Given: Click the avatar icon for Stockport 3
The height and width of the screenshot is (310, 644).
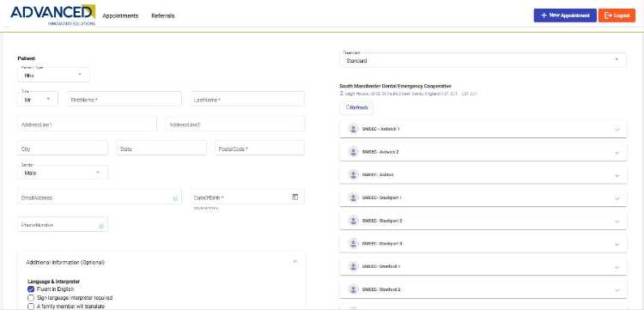Looking at the screenshot, I should click(353, 244).
